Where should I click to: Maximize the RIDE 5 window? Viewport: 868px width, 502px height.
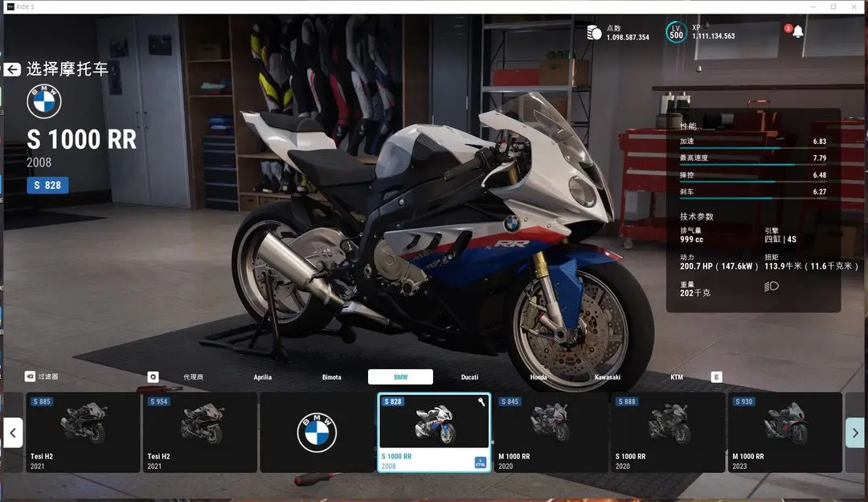coord(833,6)
